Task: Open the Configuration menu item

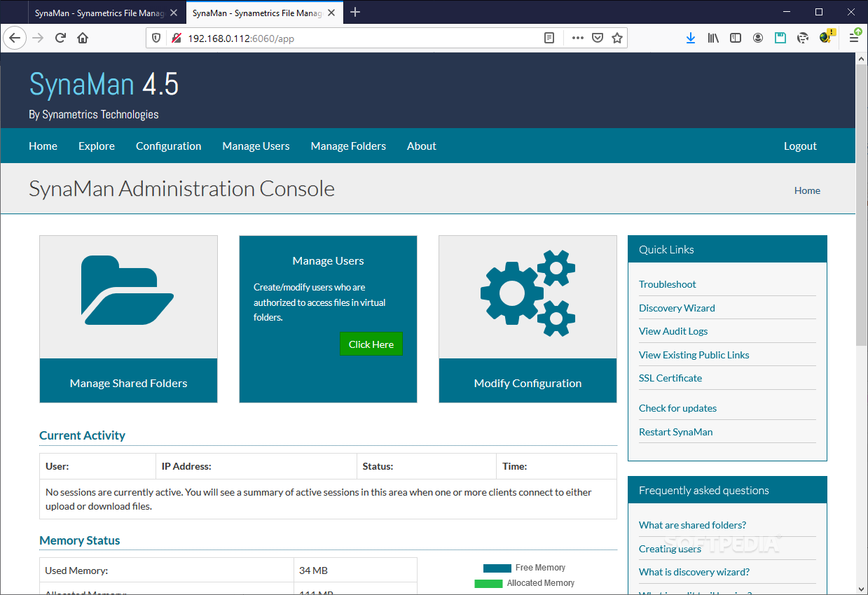Action: tap(168, 146)
